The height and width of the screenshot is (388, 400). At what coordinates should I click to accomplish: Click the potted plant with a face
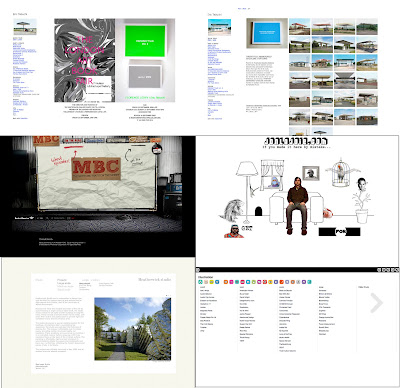tap(361, 200)
